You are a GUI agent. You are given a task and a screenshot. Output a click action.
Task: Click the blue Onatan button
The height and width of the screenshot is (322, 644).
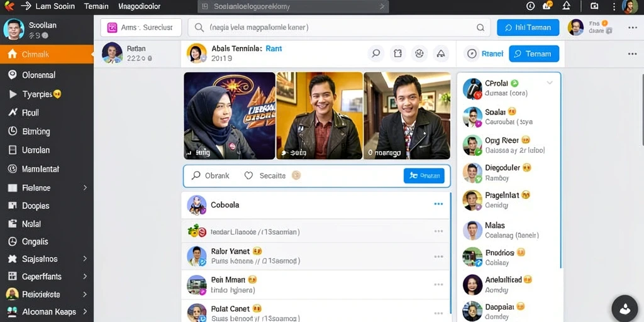[x=424, y=176]
